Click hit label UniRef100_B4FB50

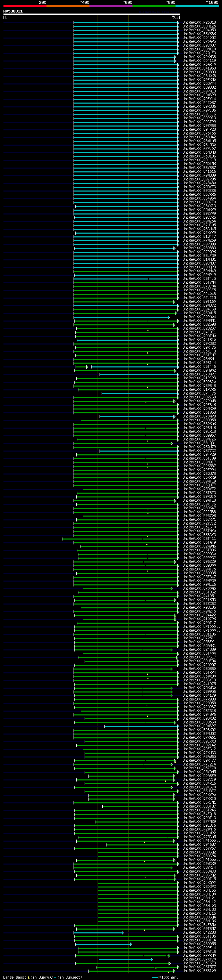click(199, 924)
